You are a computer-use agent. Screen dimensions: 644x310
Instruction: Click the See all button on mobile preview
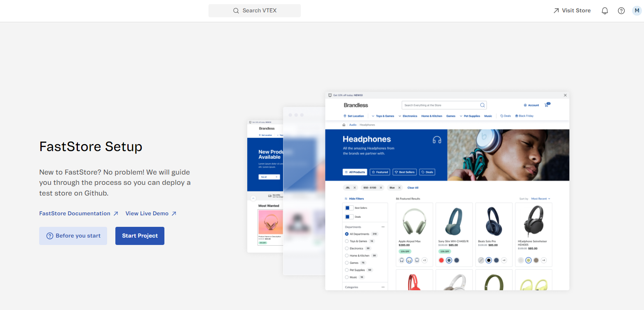click(269, 177)
